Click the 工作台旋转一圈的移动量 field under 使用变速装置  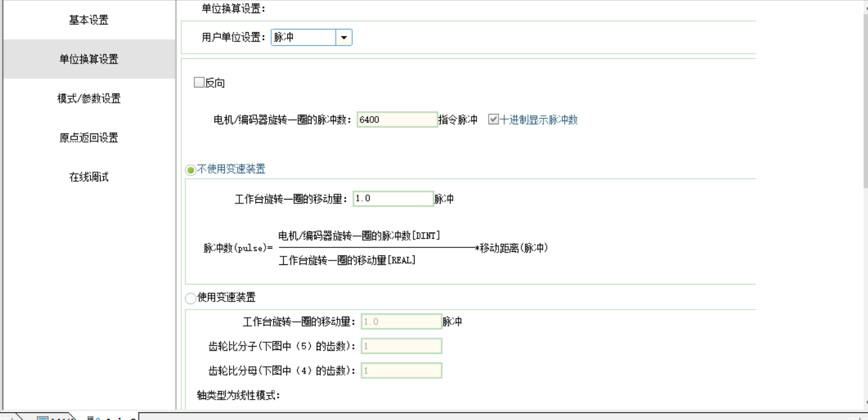[402, 322]
